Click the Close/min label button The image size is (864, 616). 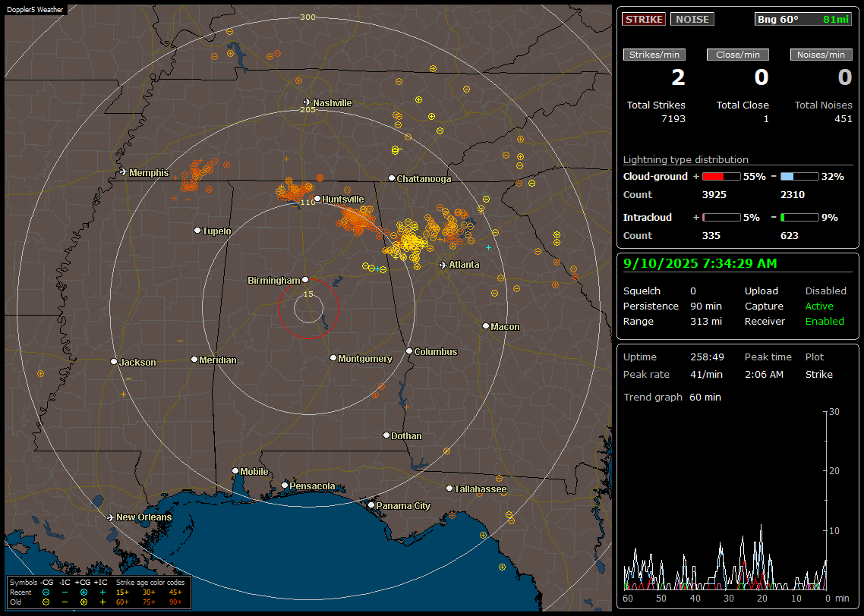[x=738, y=55]
